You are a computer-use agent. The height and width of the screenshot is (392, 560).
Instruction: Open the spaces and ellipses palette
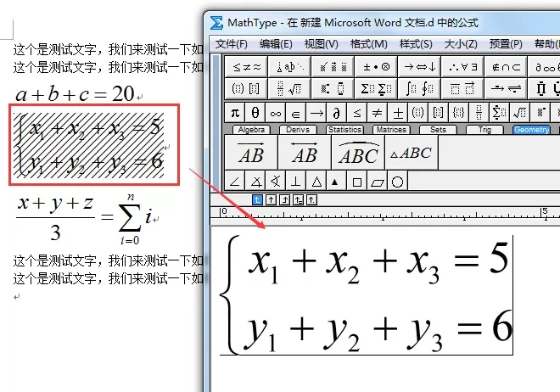[x=289, y=67]
